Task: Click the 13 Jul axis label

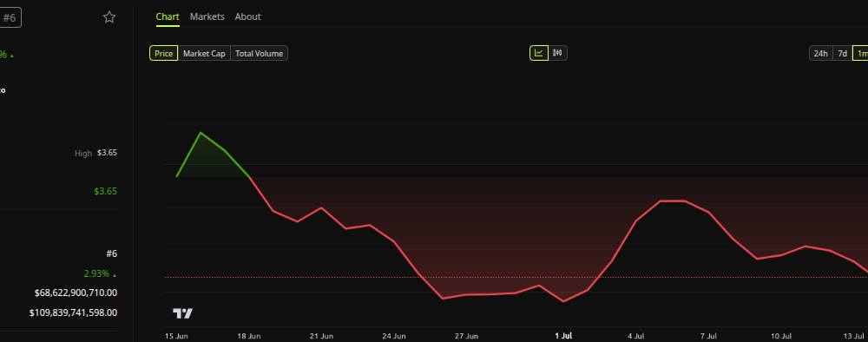Action: (x=853, y=336)
